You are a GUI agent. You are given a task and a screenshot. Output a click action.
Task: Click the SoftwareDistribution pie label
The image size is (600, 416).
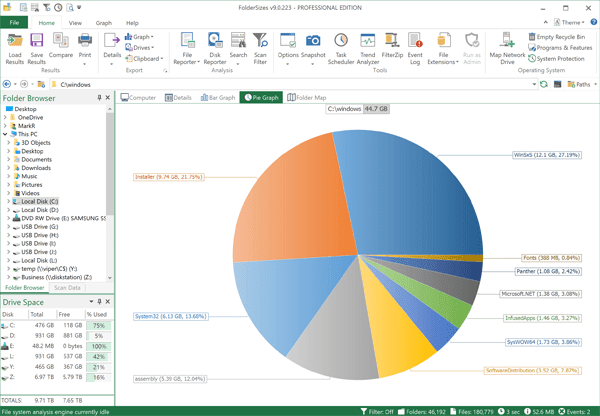[533, 370]
